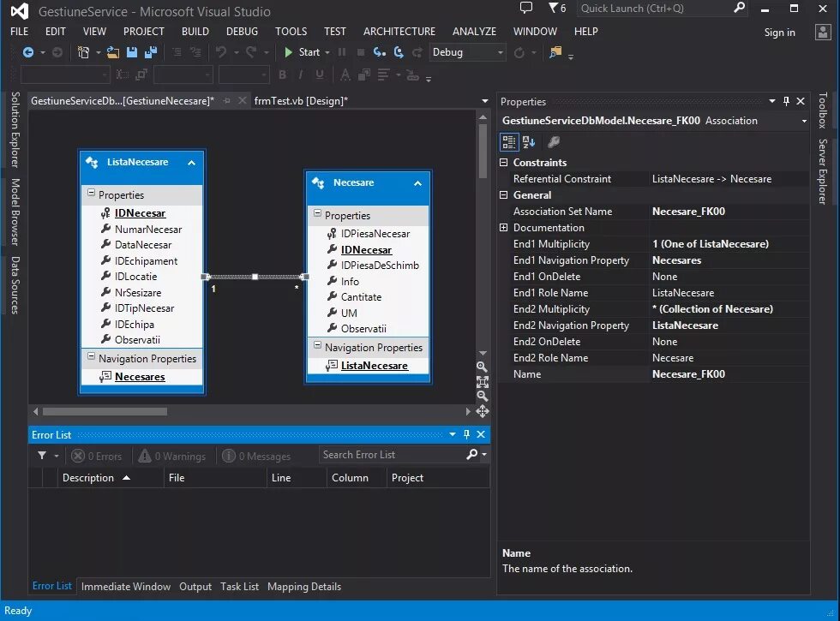Image resolution: width=840 pixels, height=621 pixels.
Task: Open the Server Explorer side tab
Action: (x=823, y=171)
